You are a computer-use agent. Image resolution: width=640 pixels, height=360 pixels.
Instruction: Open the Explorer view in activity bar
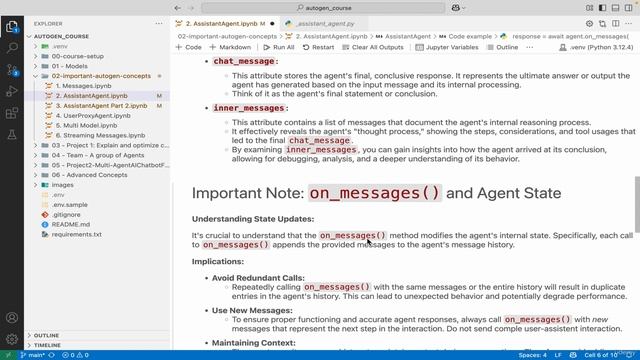coord(12,27)
